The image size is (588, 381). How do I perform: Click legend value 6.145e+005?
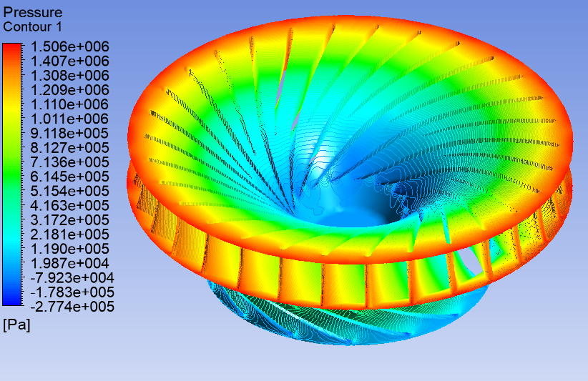(x=70, y=177)
